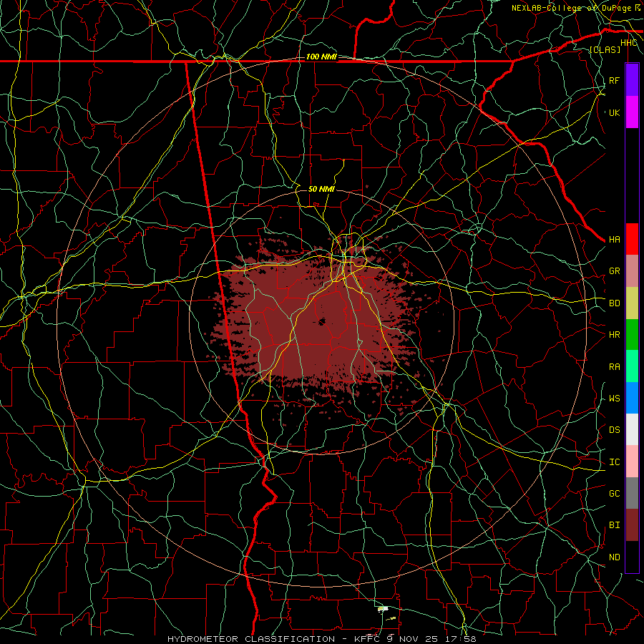This screenshot has width=644, height=644.
Task: Click the 'DS' legend label
Action: pyautogui.click(x=614, y=429)
